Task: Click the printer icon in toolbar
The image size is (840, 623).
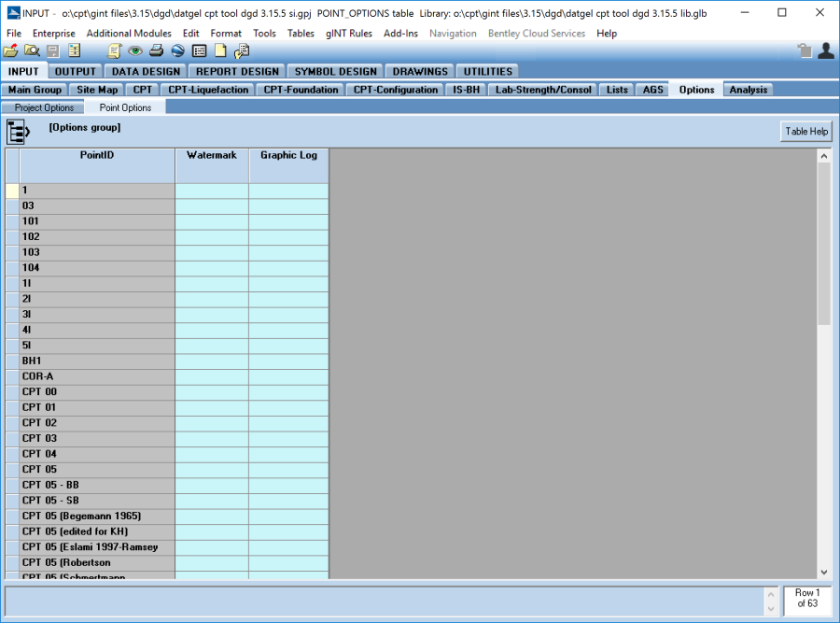Action: [157, 51]
